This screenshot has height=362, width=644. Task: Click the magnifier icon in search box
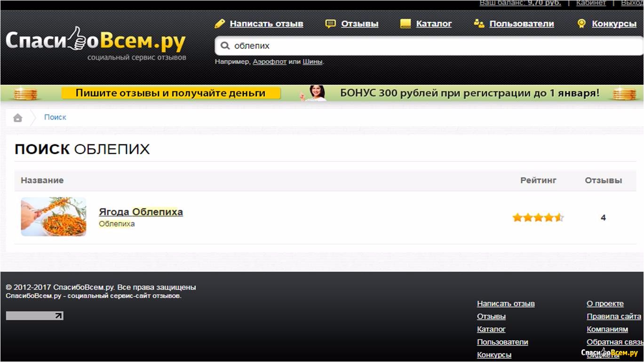tap(225, 46)
